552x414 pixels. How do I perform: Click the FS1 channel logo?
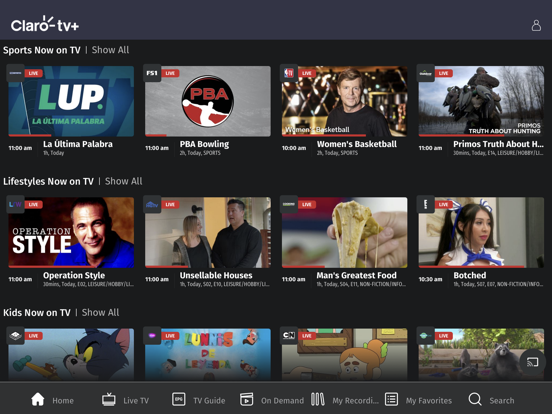tap(152, 73)
